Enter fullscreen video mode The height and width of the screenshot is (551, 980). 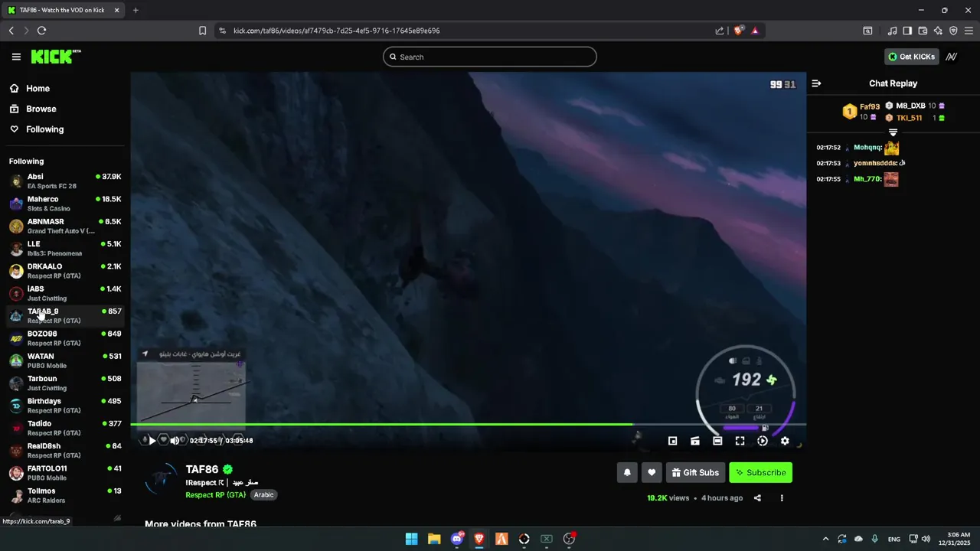tap(740, 441)
